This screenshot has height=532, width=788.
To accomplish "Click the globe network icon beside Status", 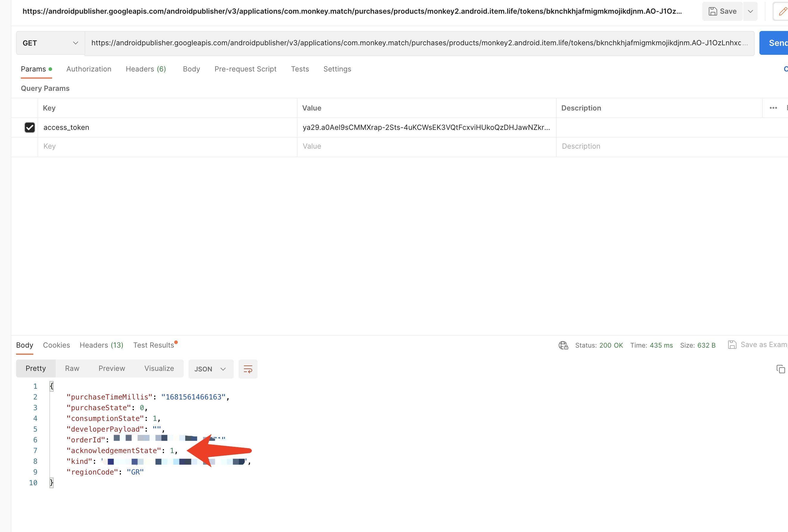I will pyautogui.click(x=563, y=345).
